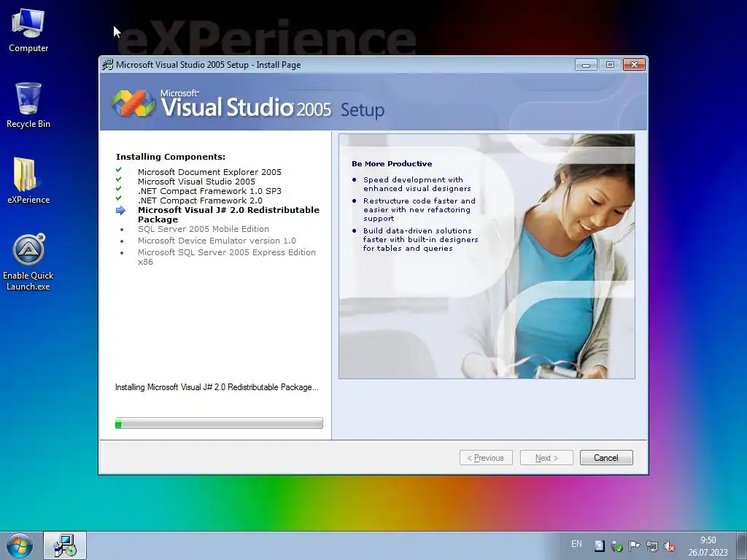
Task: Click the Visual Studio Setup taskbar button
Action: (65, 545)
